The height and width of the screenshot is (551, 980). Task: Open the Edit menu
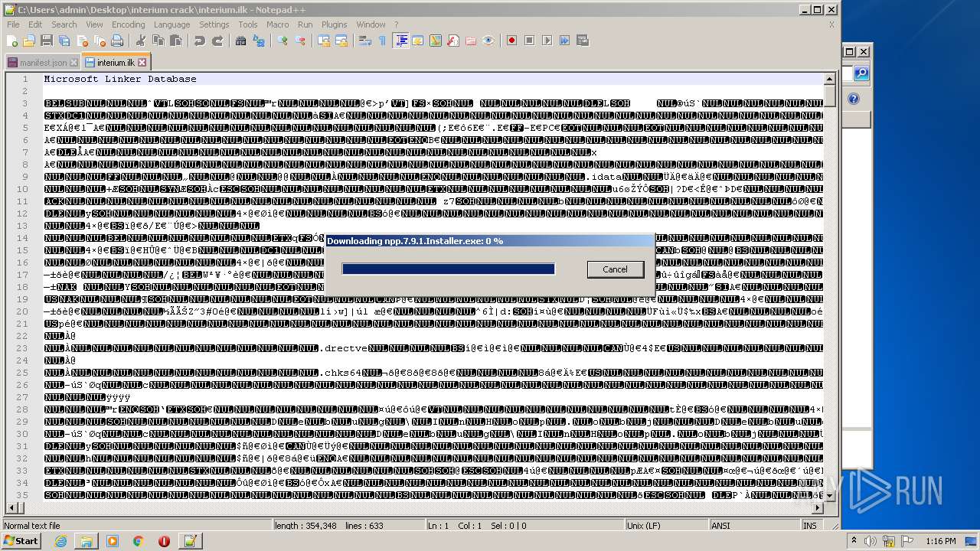pyautogui.click(x=35, y=24)
